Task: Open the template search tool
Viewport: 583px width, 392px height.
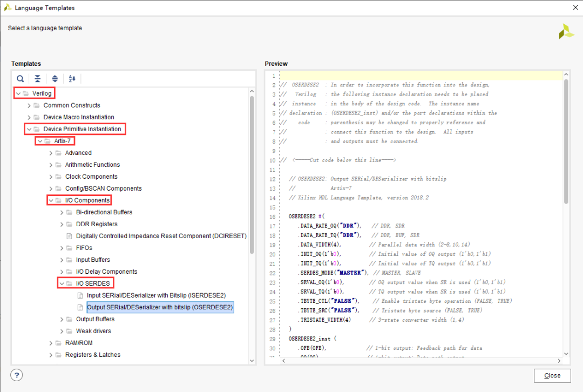Action: point(20,78)
